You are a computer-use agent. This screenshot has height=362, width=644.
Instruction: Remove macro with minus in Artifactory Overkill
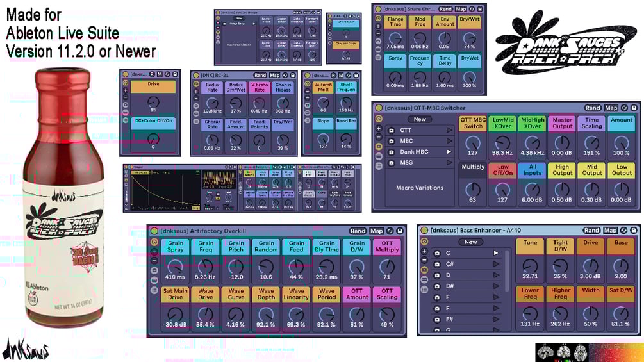click(x=154, y=261)
